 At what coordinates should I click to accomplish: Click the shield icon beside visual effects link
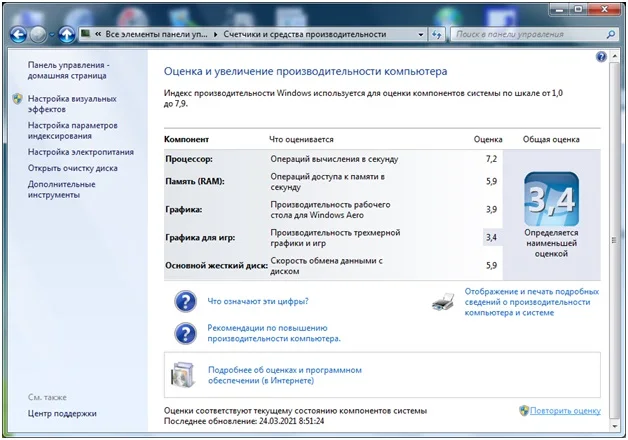point(18,99)
